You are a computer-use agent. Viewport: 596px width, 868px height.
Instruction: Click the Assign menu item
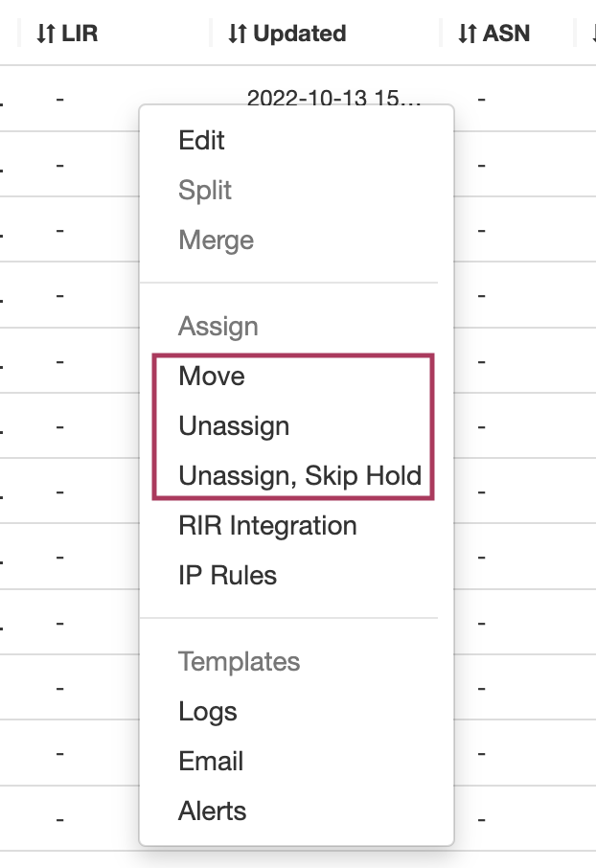tap(218, 327)
